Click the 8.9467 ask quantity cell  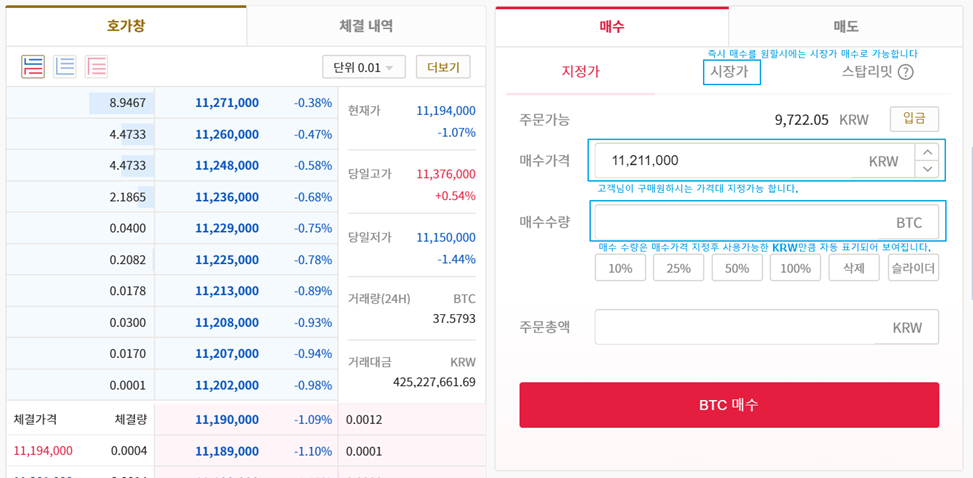(x=80, y=103)
